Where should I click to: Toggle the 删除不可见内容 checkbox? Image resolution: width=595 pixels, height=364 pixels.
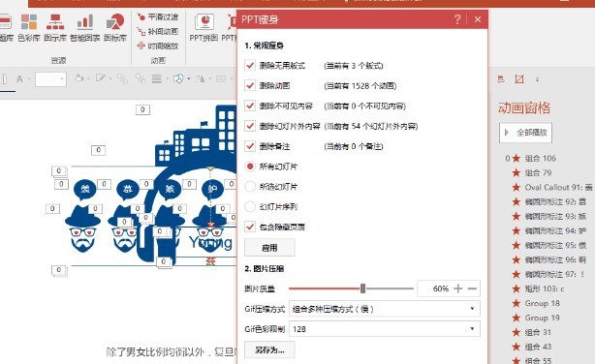(x=250, y=106)
